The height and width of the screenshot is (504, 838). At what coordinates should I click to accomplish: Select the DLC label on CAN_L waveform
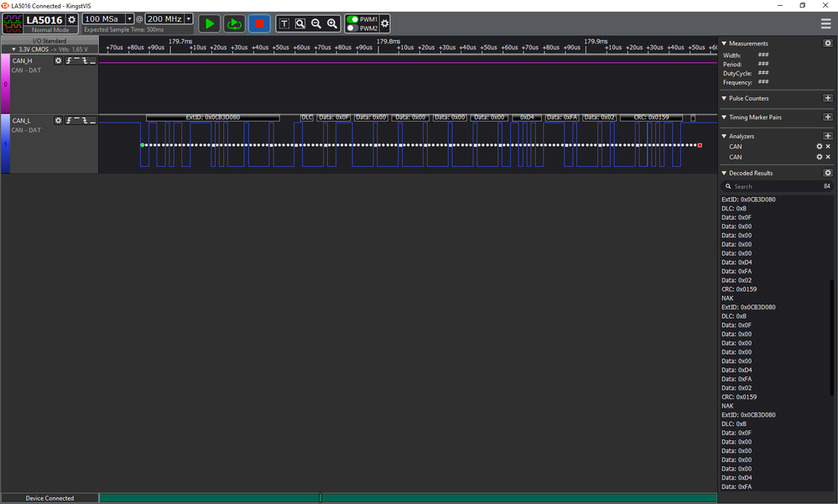coord(307,117)
